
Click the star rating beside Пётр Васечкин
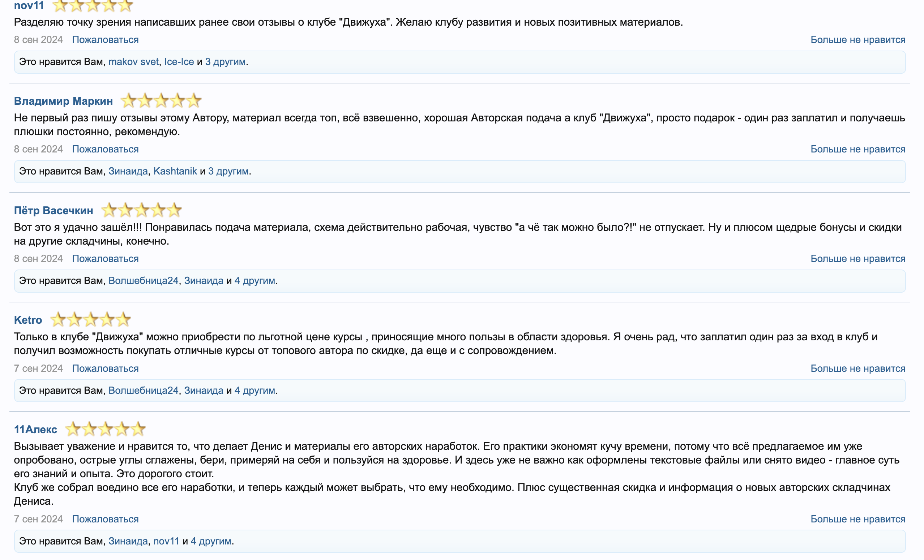tap(141, 210)
